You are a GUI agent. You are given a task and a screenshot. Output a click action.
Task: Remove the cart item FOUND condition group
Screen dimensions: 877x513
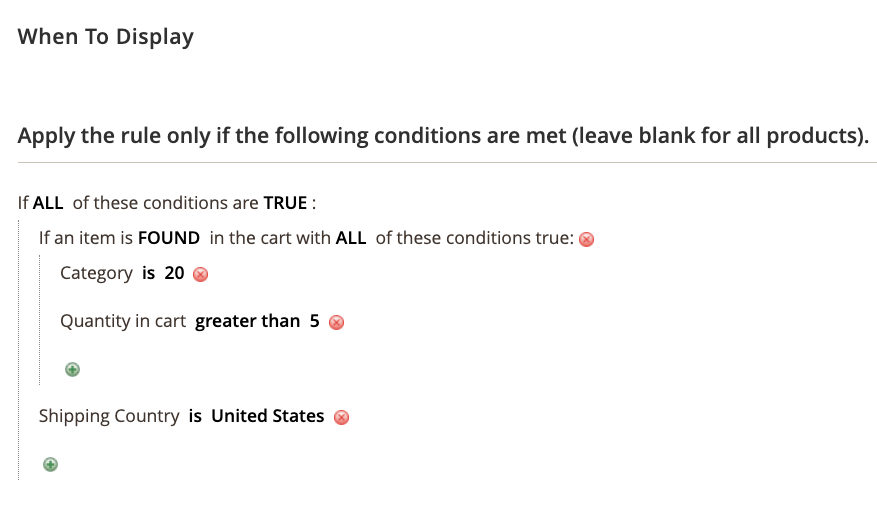(x=586, y=239)
